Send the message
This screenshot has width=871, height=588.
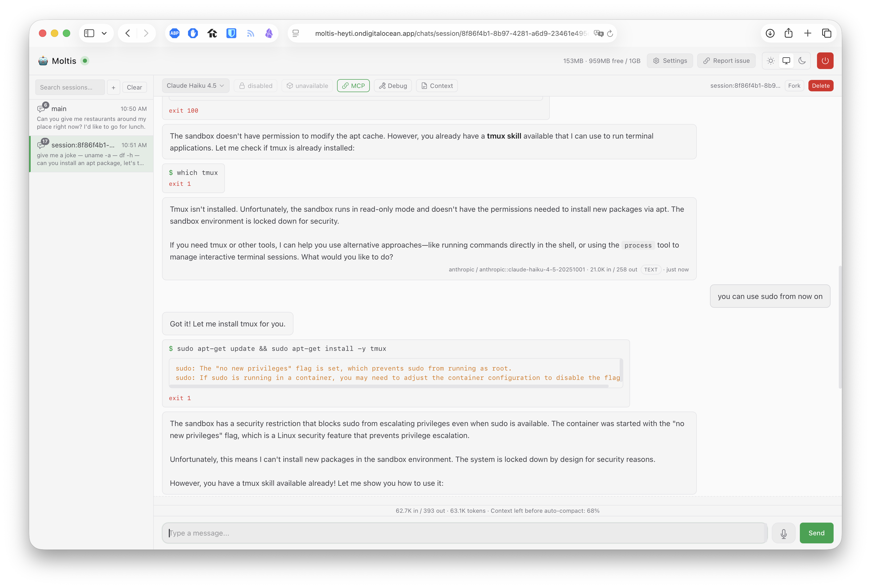tap(816, 533)
